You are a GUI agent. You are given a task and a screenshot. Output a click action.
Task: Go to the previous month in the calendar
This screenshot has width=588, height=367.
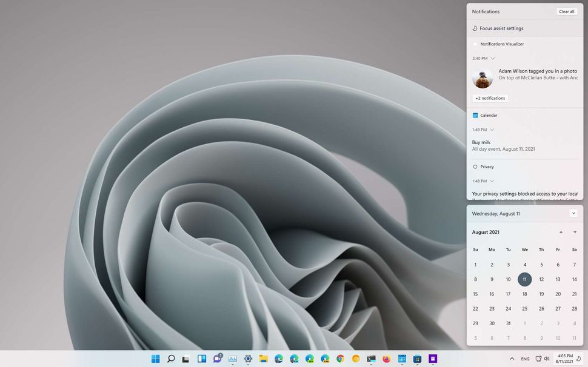(x=561, y=232)
